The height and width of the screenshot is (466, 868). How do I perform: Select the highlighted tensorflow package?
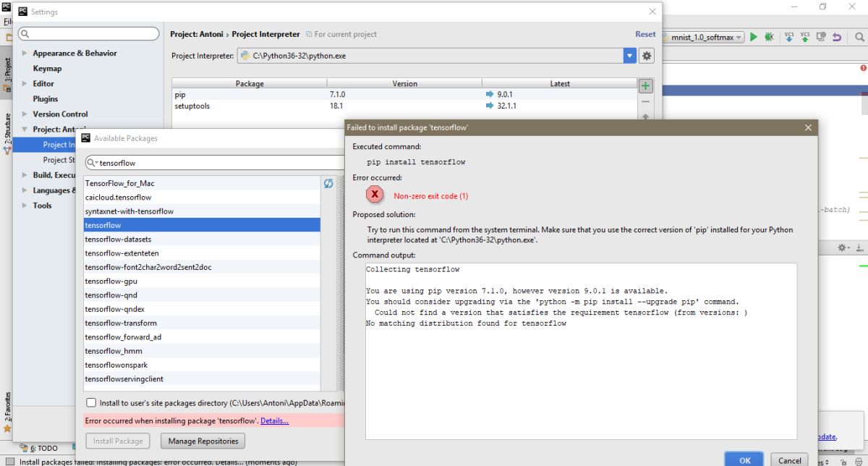pos(202,225)
